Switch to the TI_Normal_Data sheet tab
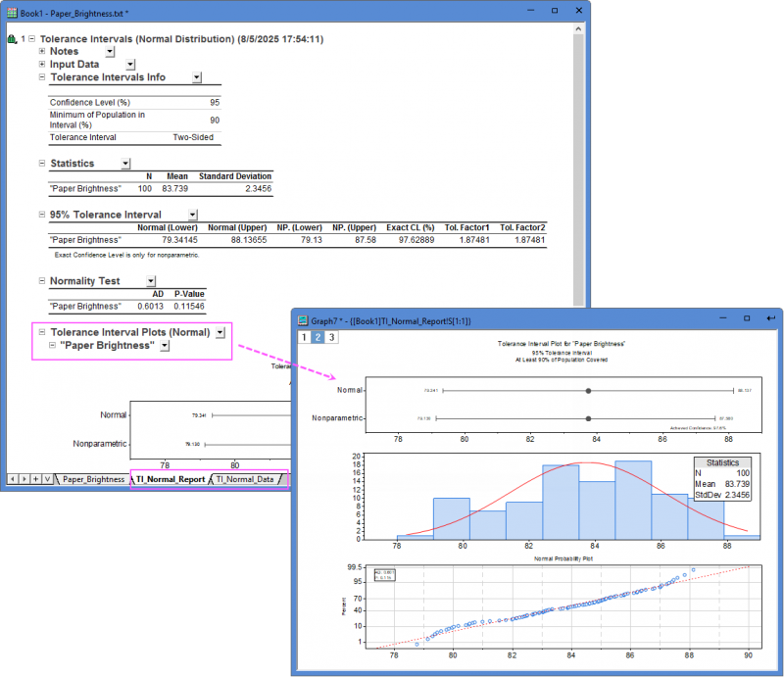784x677 pixels. tap(245, 477)
